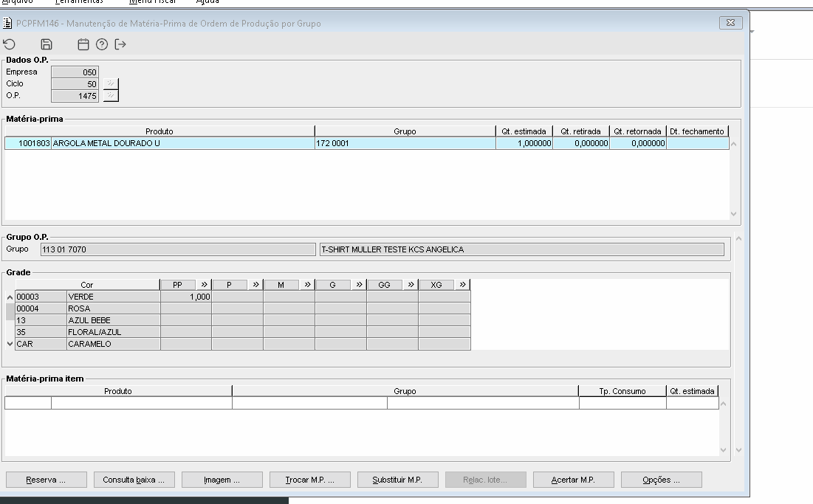Click the save diskette toolbar icon
Viewport: 813px width, 504px height.
point(46,44)
